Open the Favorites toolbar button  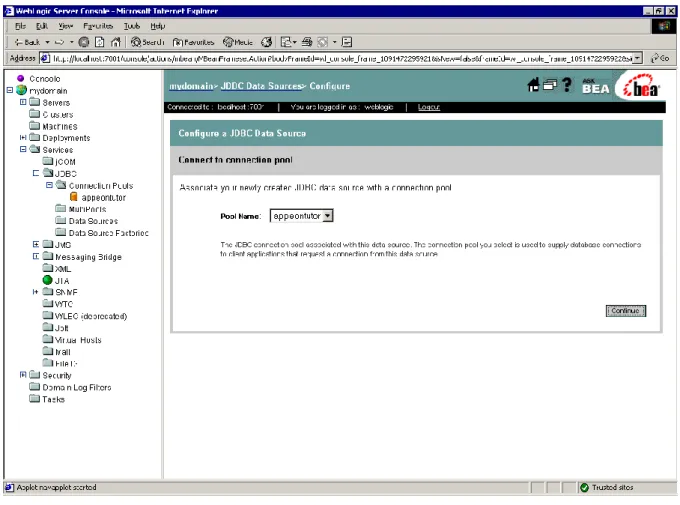pos(193,42)
